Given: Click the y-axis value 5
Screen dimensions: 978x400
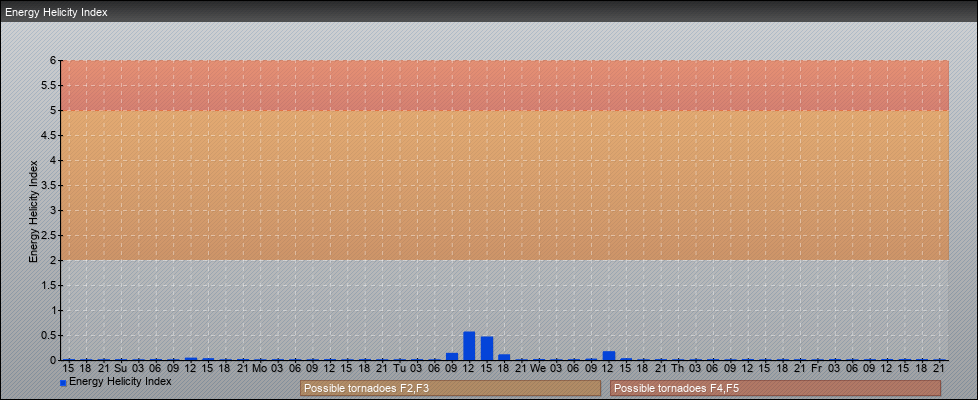Looking at the screenshot, I should (54, 110).
